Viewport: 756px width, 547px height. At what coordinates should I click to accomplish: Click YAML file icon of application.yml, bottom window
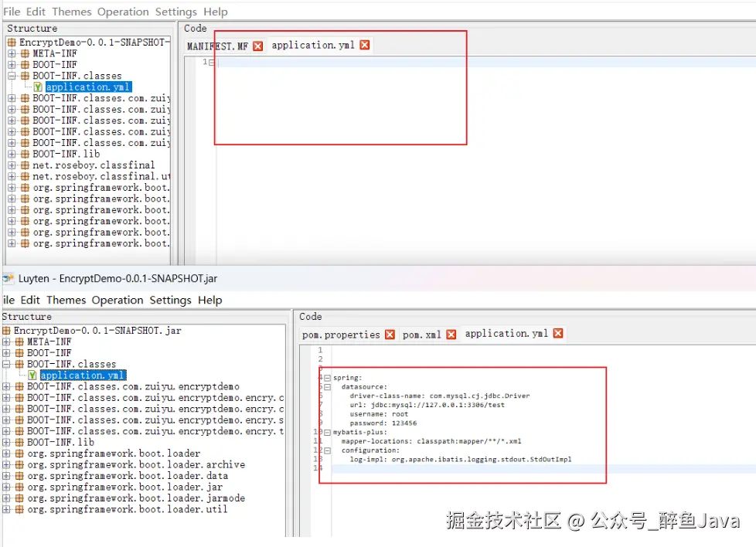[x=32, y=375]
